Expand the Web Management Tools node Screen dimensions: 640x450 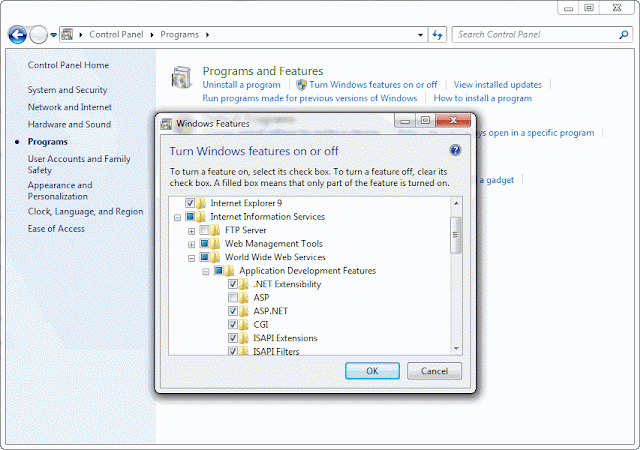pos(191,245)
